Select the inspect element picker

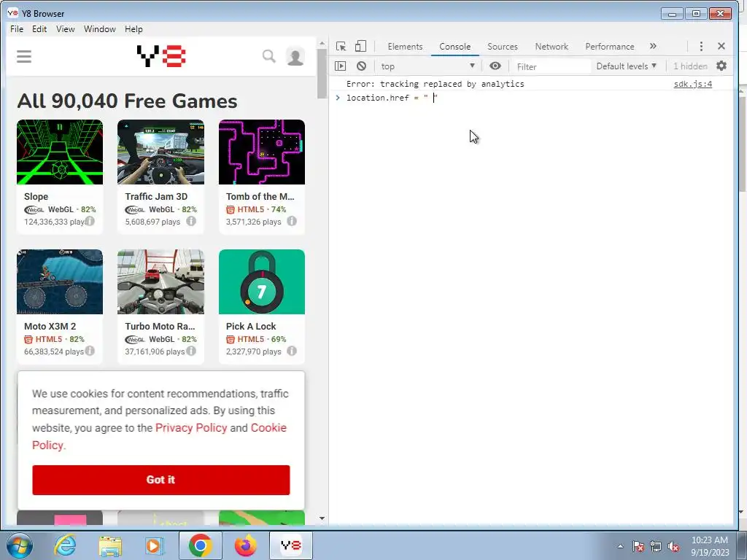click(x=341, y=46)
